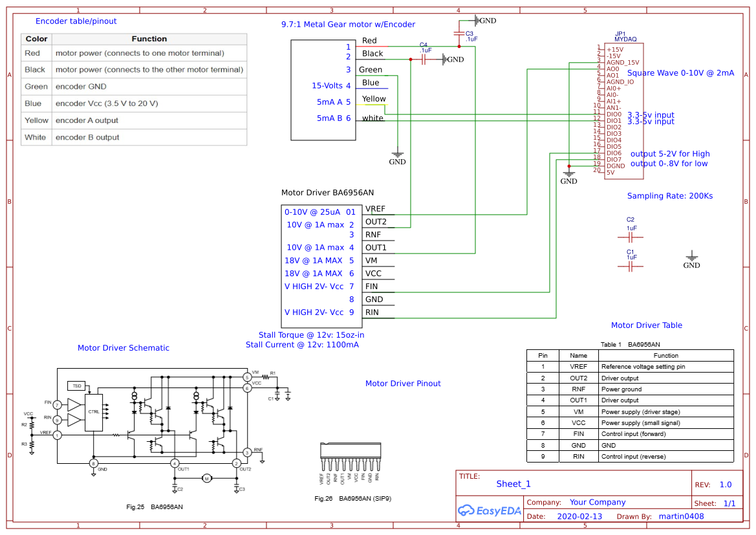The width and height of the screenshot is (756, 535).
Task: Select the C4 .1uF capacitor symbol
Action: click(424, 59)
